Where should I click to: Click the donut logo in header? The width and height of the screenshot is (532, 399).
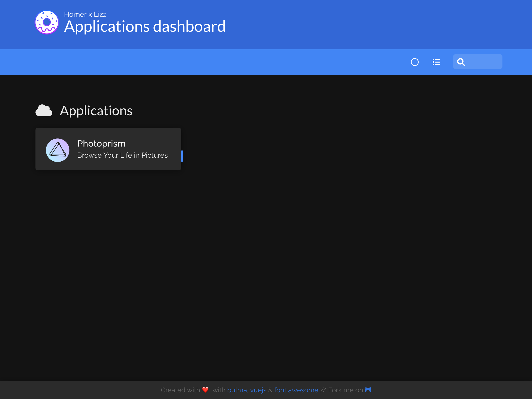coord(47,22)
